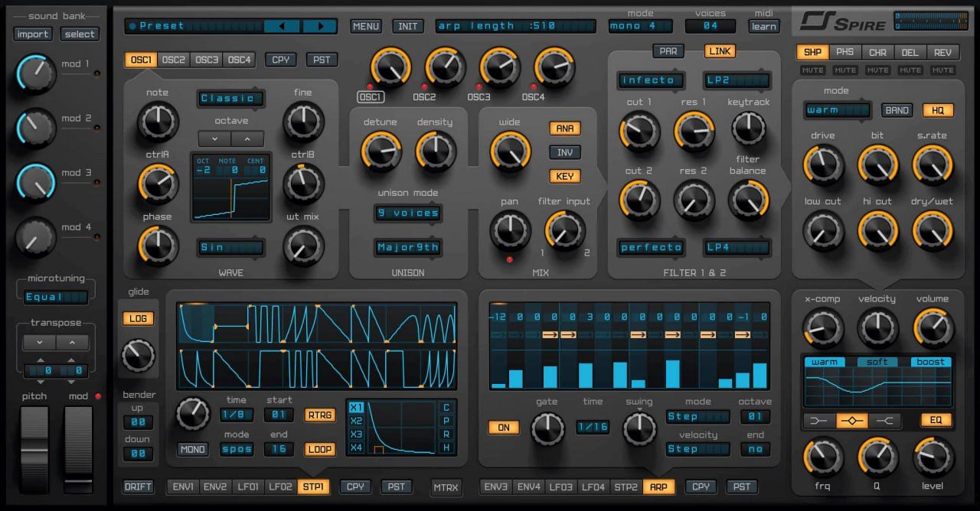Open the perfecto filter 2 type dropdown
The width and height of the screenshot is (980, 511).
[x=651, y=247]
